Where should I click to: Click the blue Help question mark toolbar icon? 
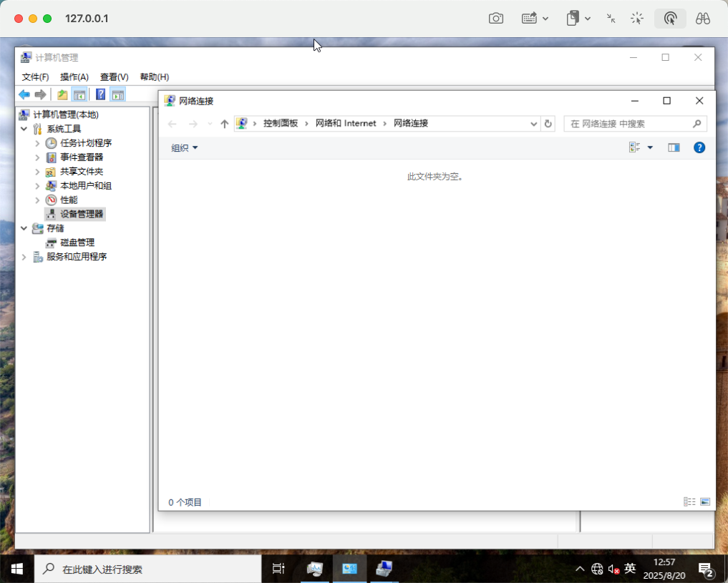pos(101,94)
